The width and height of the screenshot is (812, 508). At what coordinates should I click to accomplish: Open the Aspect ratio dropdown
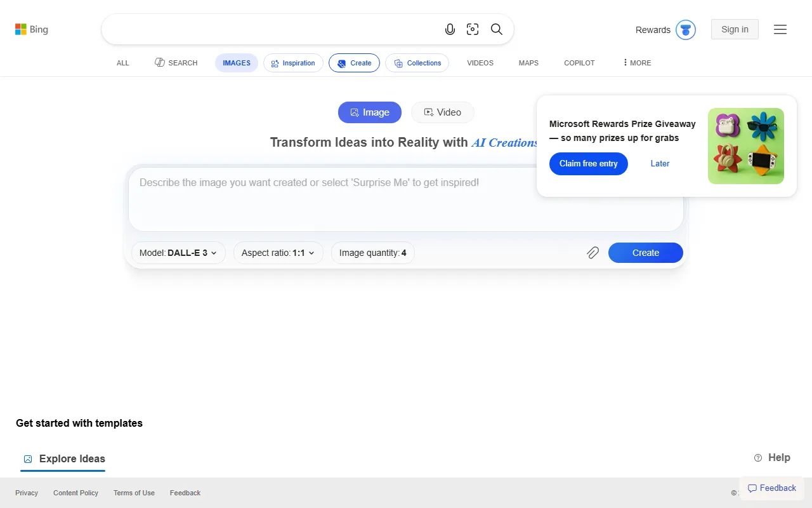tap(278, 253)
